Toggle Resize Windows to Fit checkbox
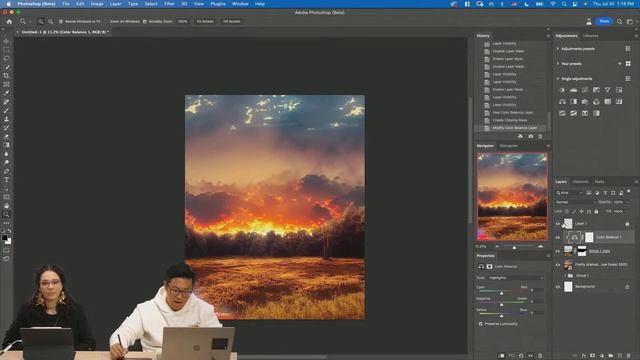This screenshot has height=360, width=640. tap(61, 21)
